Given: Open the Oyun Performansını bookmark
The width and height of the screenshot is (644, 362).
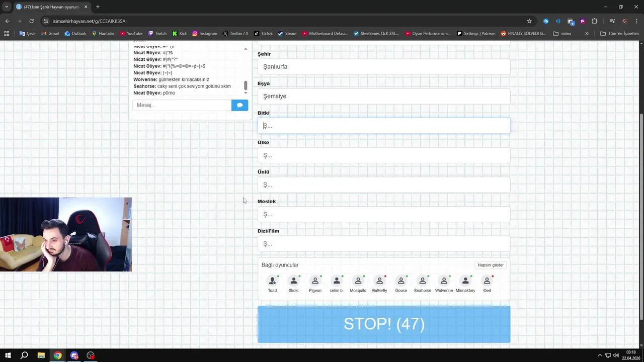Looking at the screenshot, I should (x=428, y=34).
